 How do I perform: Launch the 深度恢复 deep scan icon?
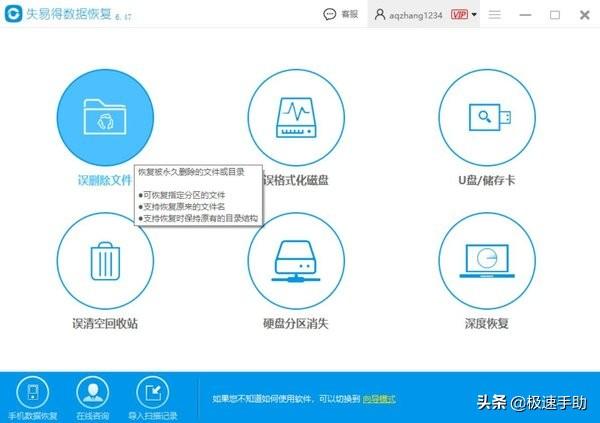(x=487, y=261)
